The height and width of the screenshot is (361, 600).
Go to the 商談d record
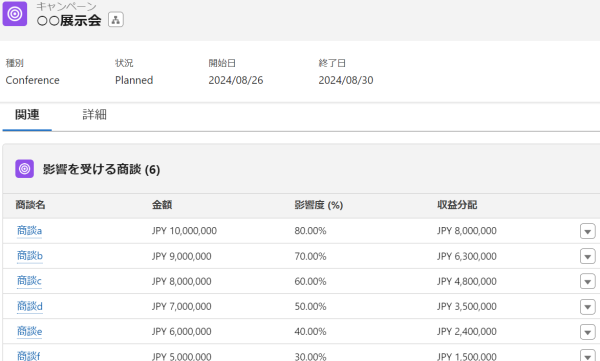click(x=30, y=306)
